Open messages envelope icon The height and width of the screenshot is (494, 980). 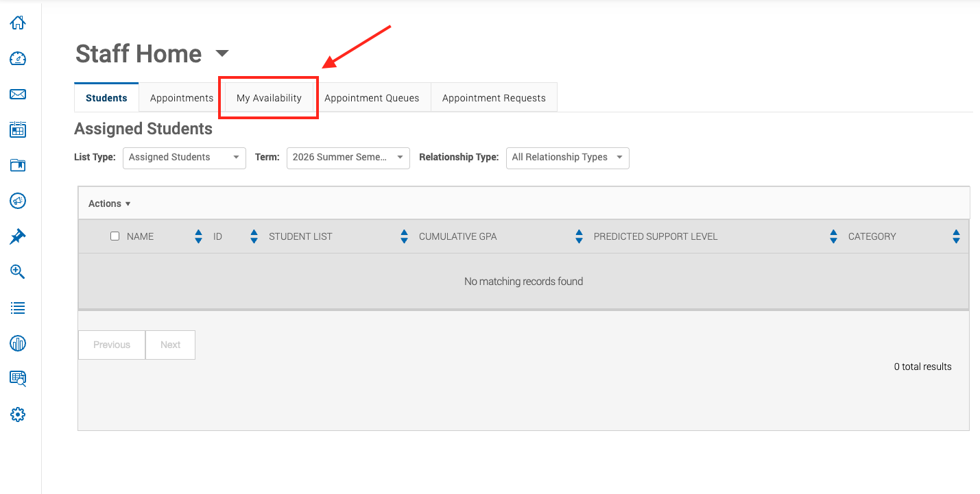(18, 94)
